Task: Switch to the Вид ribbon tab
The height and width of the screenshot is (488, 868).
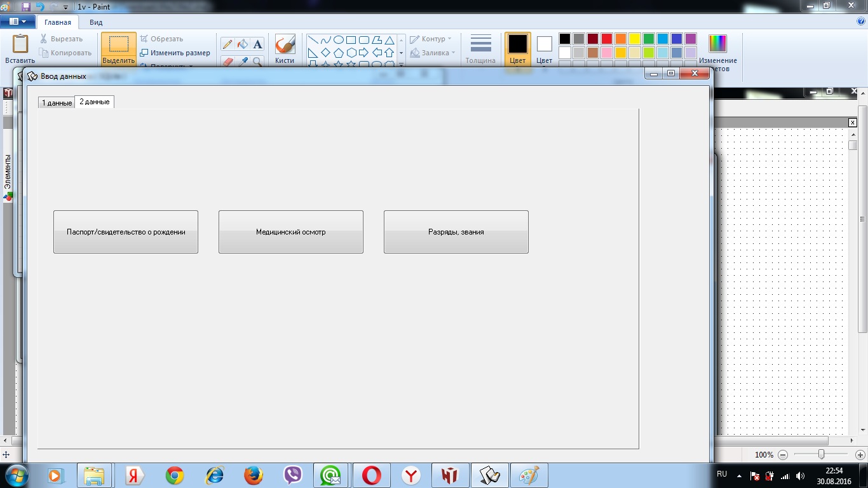Action: tap(96, 22)
